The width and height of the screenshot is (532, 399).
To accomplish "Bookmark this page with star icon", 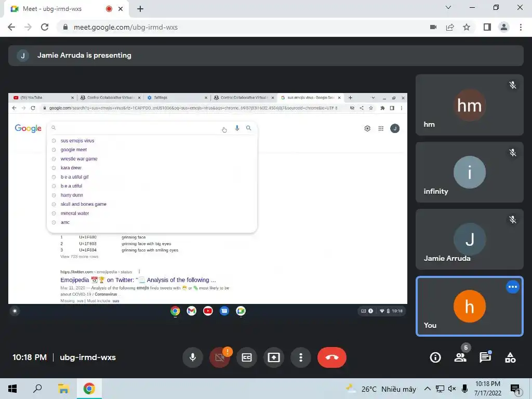I will tap(467, 27).
